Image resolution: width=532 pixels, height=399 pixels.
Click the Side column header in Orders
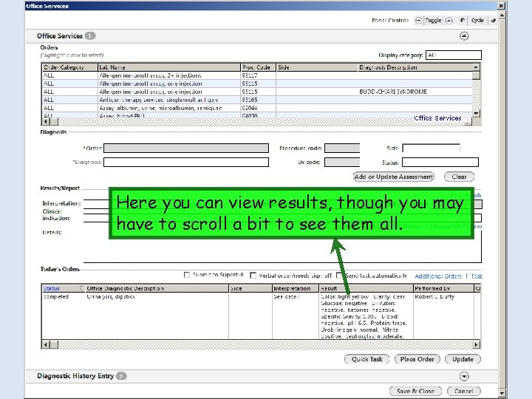[317, 67]
